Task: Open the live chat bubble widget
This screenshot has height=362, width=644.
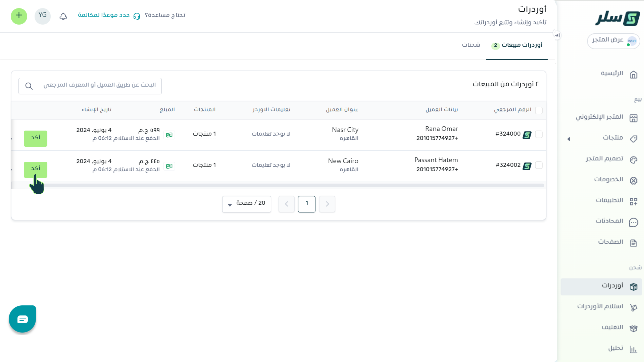Action: [x=22, y=319]
